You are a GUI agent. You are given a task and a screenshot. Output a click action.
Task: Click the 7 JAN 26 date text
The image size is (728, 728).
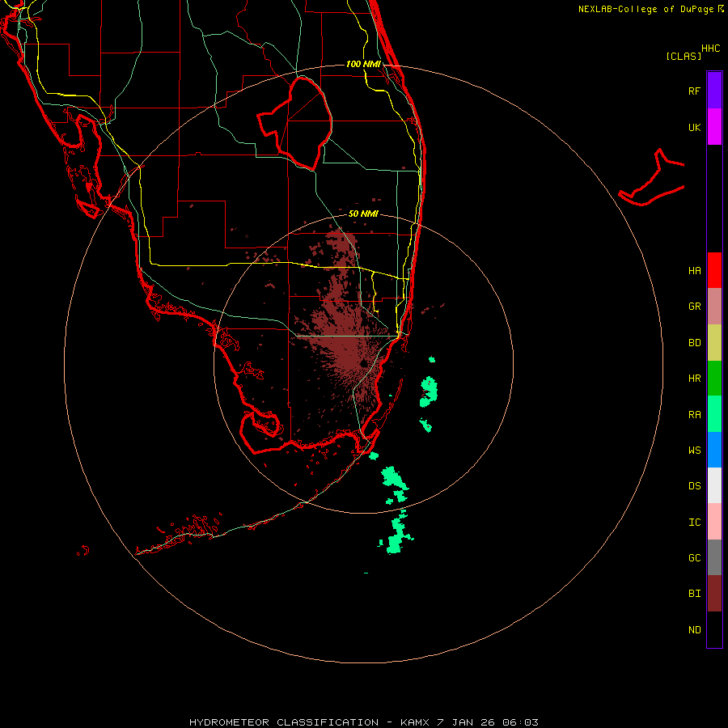click(x=468, y=722)
